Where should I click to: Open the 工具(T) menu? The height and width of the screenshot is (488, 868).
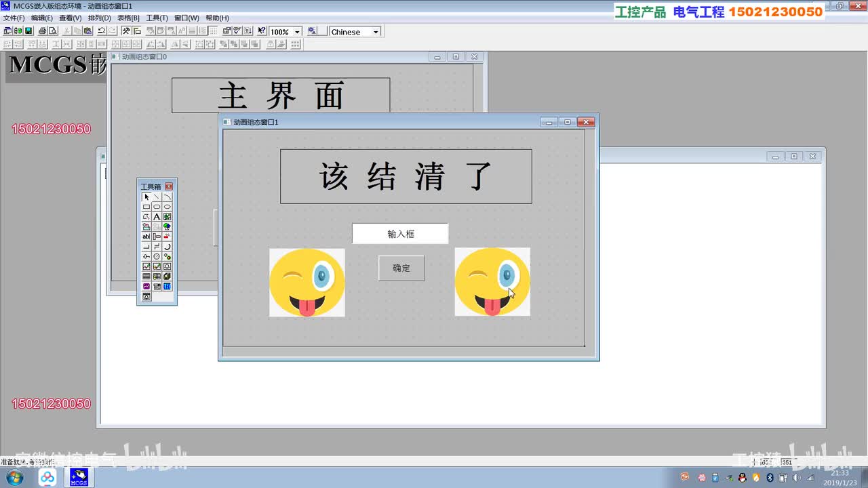157,18
